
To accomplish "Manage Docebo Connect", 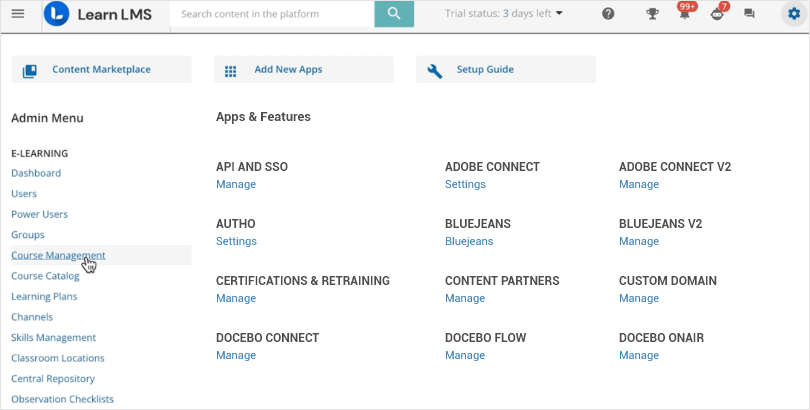I will point(236,355).
